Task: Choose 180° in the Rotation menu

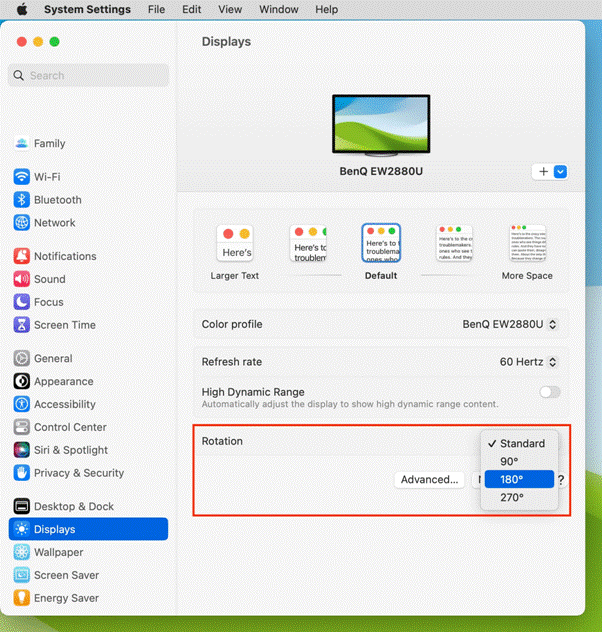Action: tap(519, 479)
